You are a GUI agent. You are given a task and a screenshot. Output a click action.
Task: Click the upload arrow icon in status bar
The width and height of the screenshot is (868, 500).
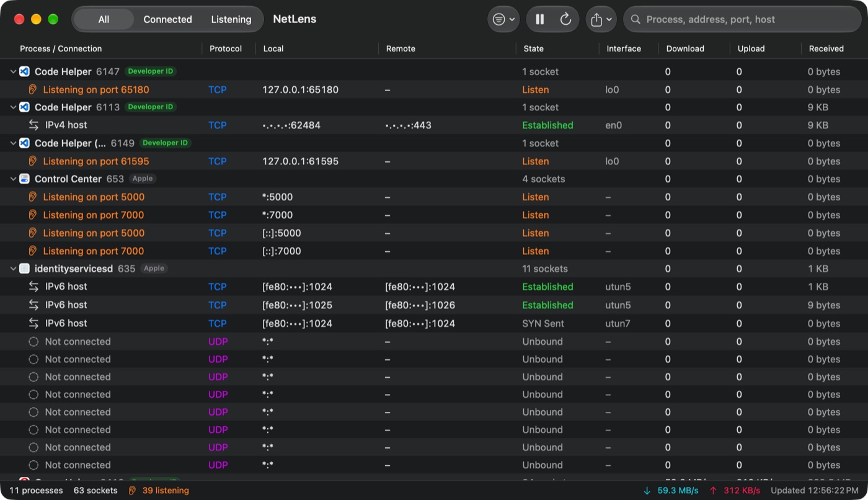point(713,491)
